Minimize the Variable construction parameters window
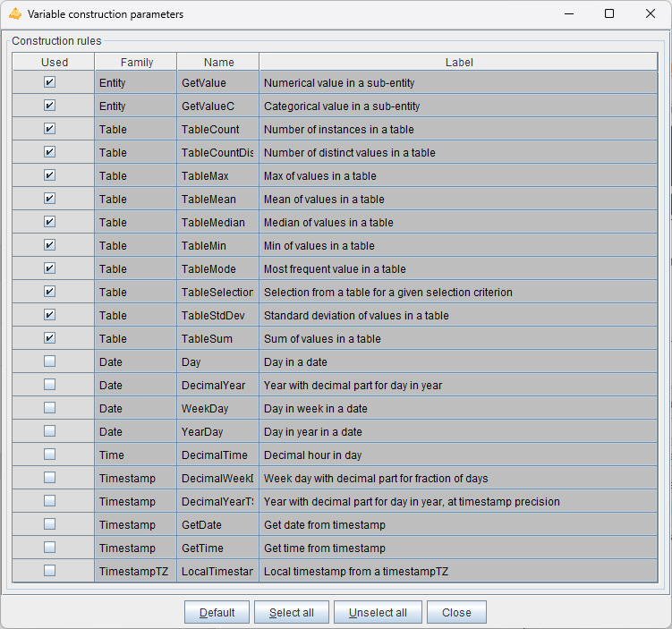This screenshot has width=672, height=629. [x=569, y=13]
